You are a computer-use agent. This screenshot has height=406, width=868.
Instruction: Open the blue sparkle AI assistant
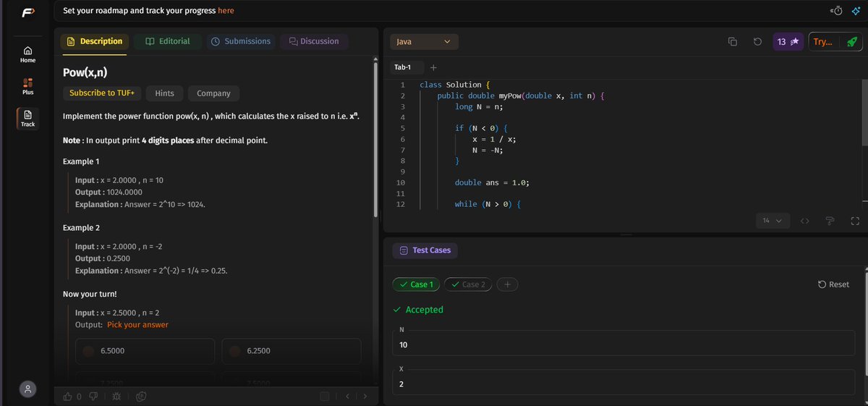[x=856, y=10]
